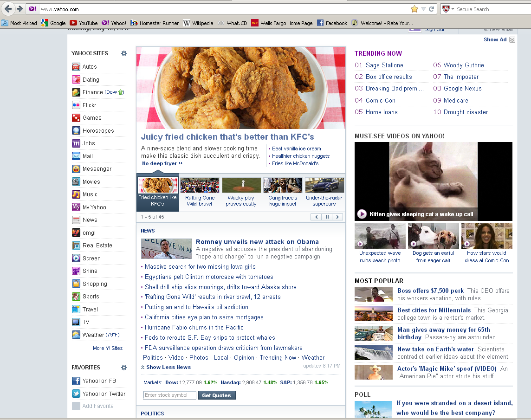The image size is (531, 420).
Task: Open trending topic Google Nexus
Action: (x=463, y=88)
